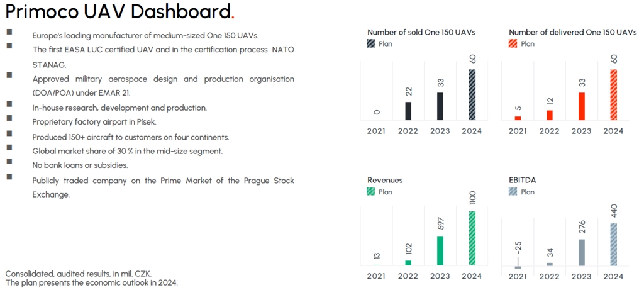This screenshot has height=290, width=644.
Task: Select the 2024 hatched bar in sold UAVs chart
Action: 472,95
